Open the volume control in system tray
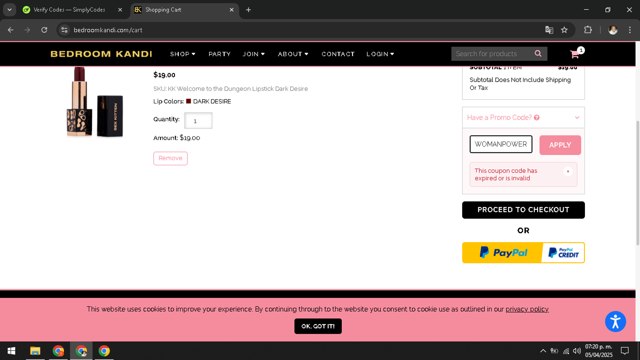The width and height of the screenshot is (640, 360). [577, 351]
